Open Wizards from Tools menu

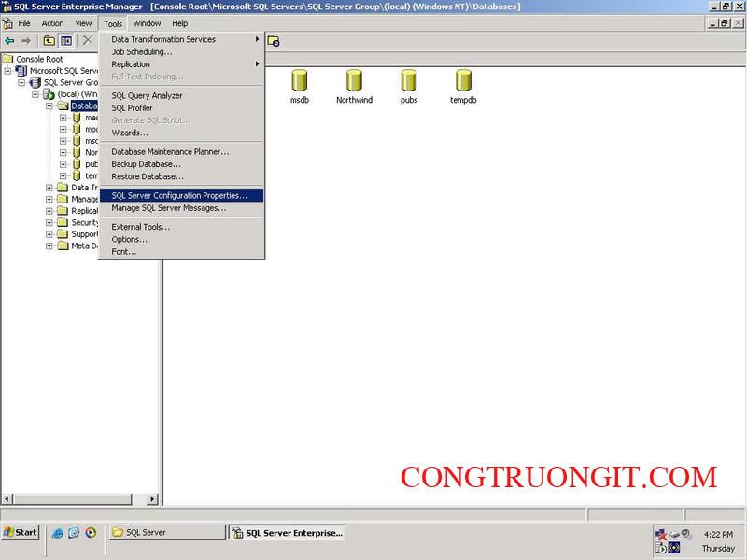(181, 133)
